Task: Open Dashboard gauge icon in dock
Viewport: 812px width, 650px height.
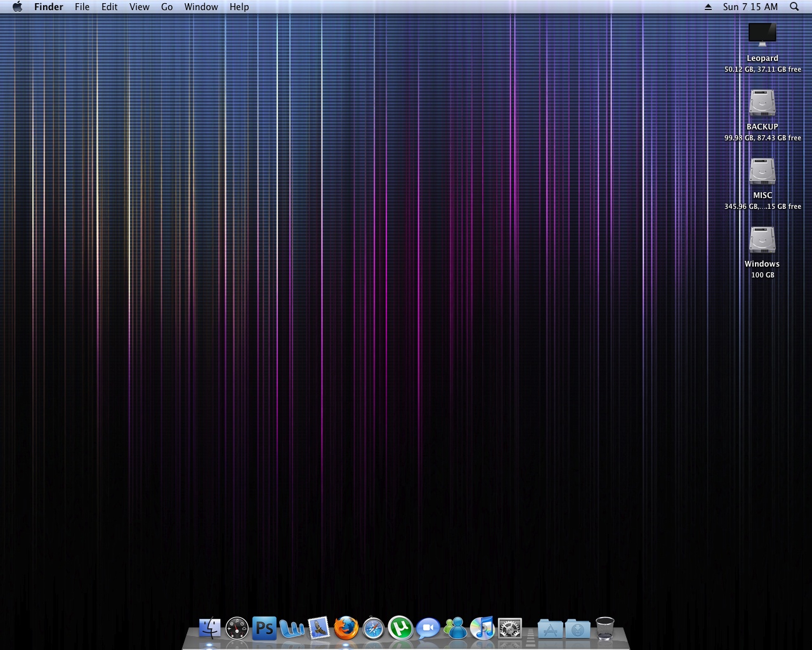Action: click(237, 628)
